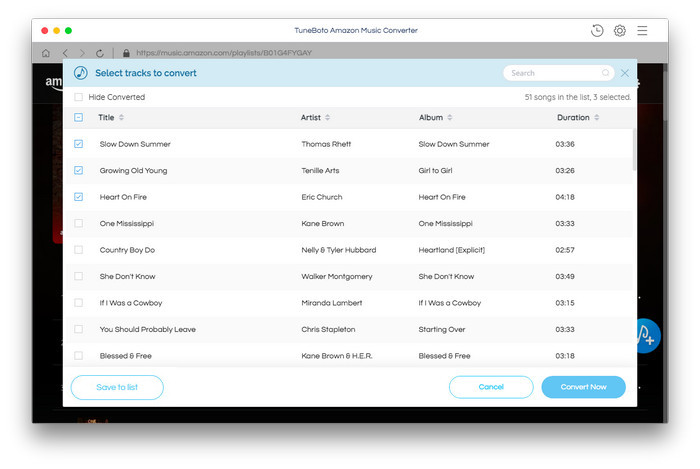Click album Heartland [Explicit]
This screenshot has height=469, width=700.
pos(452,250)
